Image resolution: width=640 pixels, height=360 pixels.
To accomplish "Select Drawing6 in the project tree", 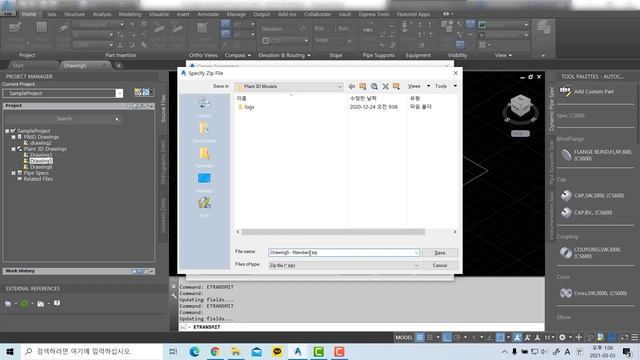I will click(x=41, y=167).
